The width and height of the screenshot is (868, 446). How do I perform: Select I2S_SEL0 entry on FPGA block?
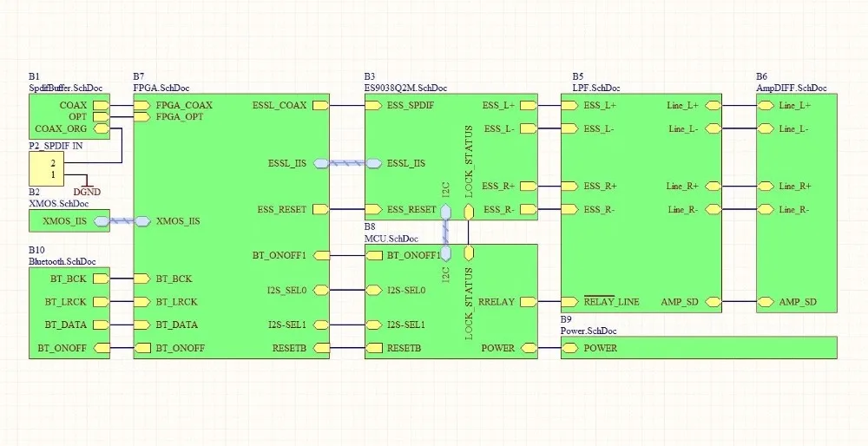click(x=321, y=290)
